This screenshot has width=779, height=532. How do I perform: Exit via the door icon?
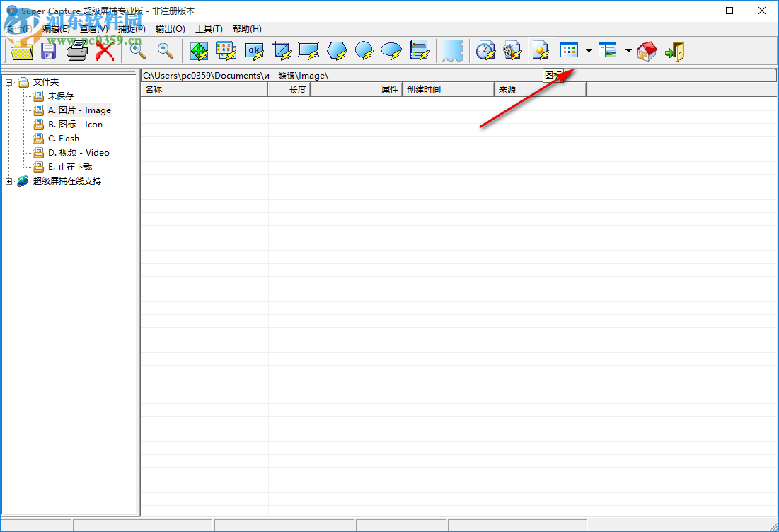pos(674,51)
